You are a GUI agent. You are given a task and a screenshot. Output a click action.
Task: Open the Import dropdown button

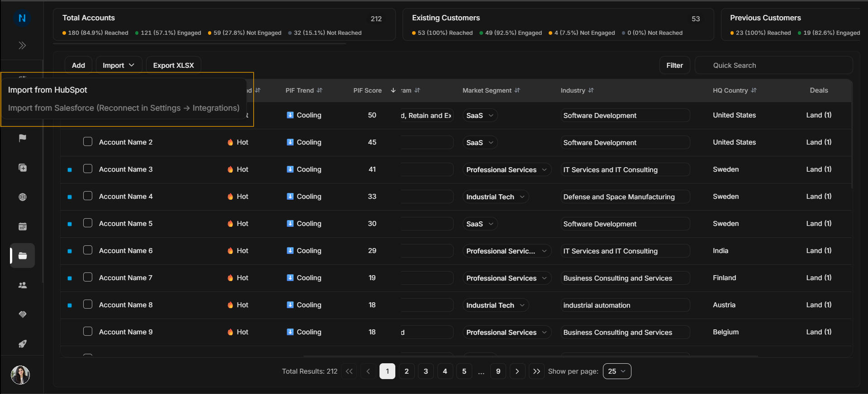tap(119, 65)
